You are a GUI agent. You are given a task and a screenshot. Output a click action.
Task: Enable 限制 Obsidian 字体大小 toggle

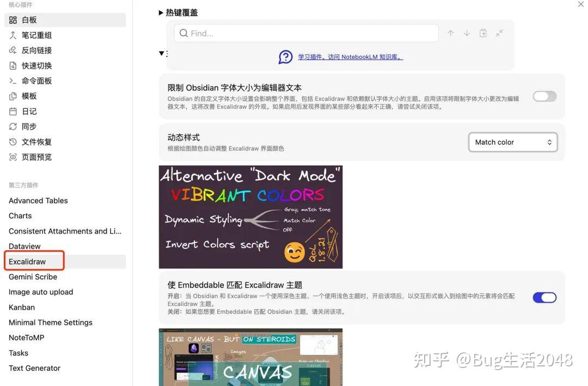[x=544, y=96]
